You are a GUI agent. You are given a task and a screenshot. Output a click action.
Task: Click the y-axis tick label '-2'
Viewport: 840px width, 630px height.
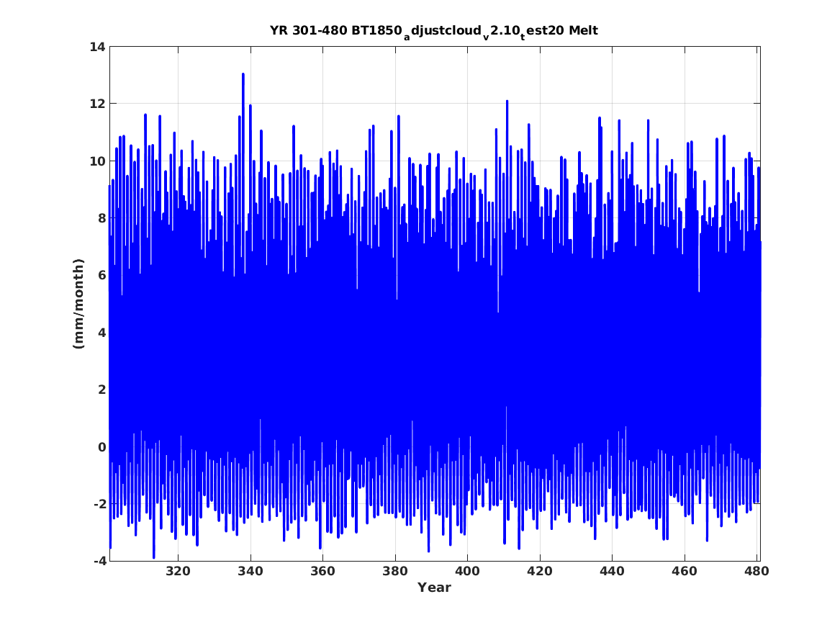click(99, 504)
